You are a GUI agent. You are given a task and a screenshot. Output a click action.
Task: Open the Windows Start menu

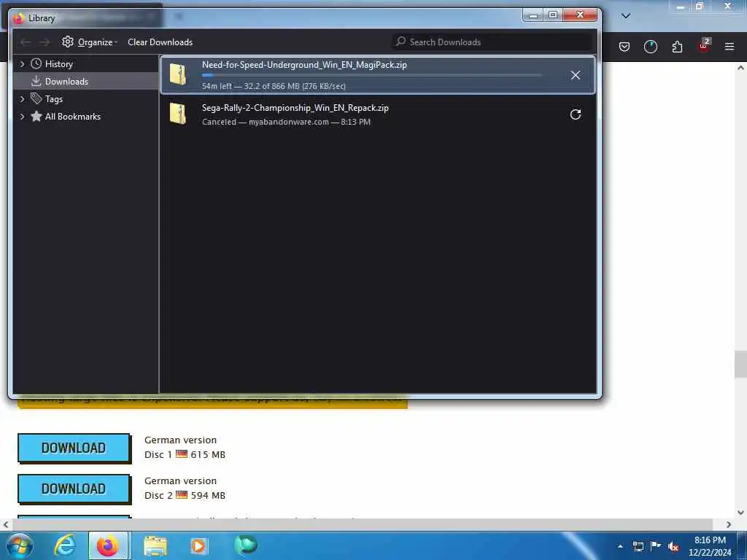(20, 545)
